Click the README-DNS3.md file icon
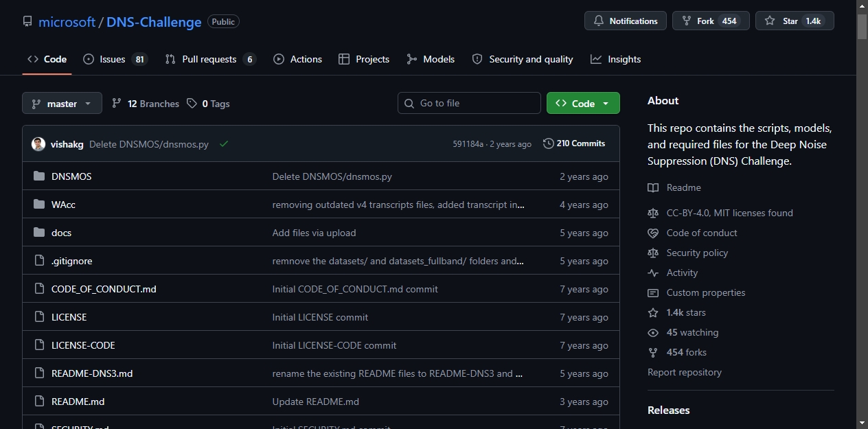This screenshot has height=429, width=868. point(39,373)
